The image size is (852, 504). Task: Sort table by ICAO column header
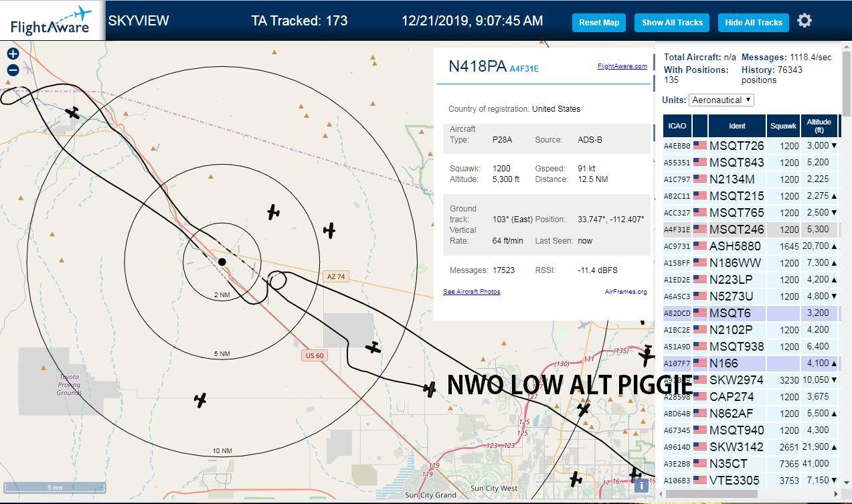(x=677, y=126)
